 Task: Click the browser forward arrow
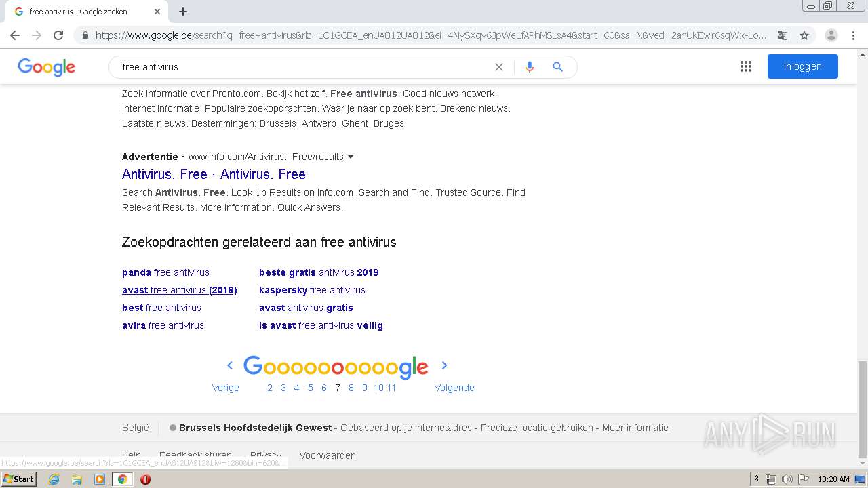37,35
